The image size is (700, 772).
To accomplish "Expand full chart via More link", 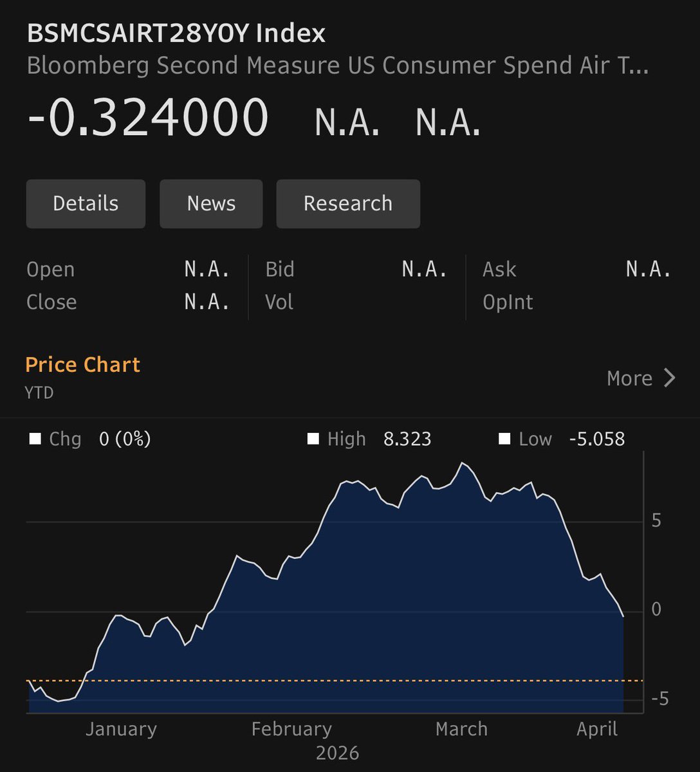I will (630, 378).
